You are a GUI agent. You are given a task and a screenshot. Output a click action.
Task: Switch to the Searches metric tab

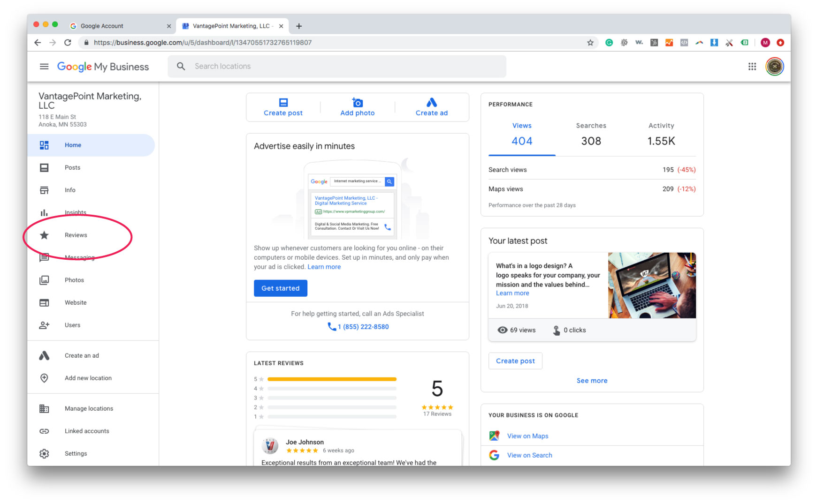591,134
